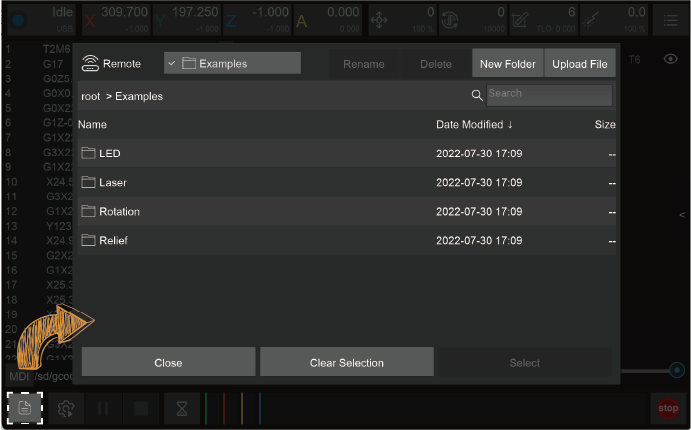
Task: Click the file browser icon in bottom toolbar
Action: click(x=25, y=408)
